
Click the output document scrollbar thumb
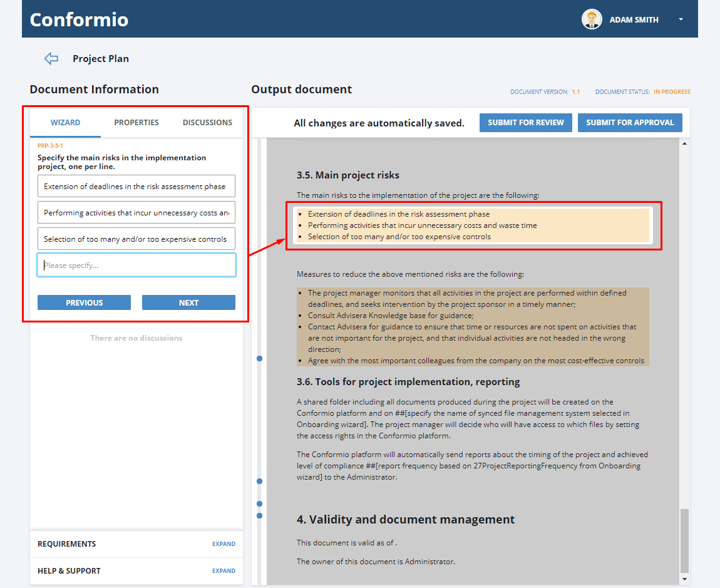685,541
